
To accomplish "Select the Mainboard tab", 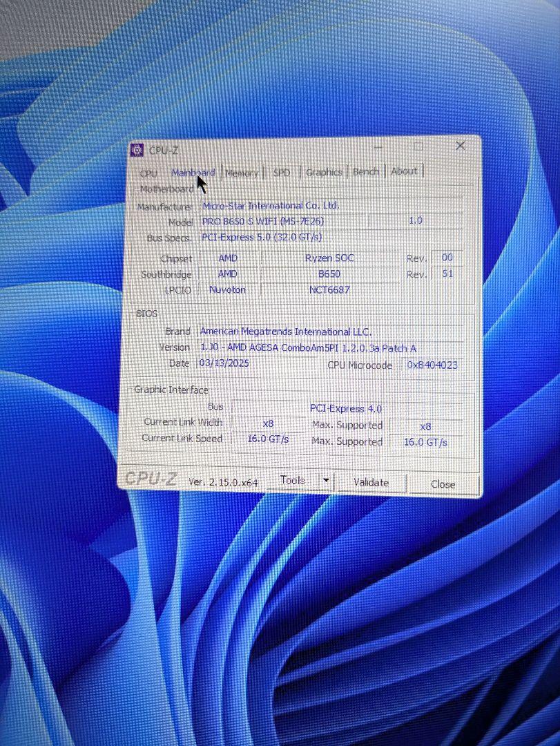I will pos(193,172).
